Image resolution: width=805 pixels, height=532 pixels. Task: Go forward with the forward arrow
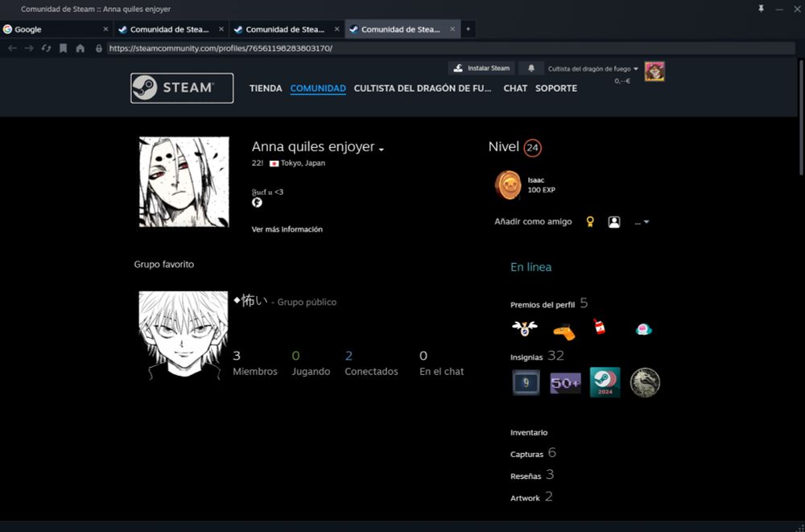point(29,48)
